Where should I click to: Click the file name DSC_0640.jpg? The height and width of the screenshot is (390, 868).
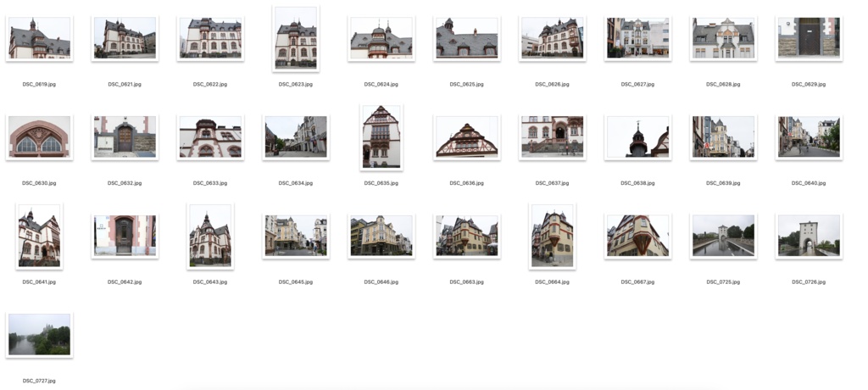(x=809, y=183)
